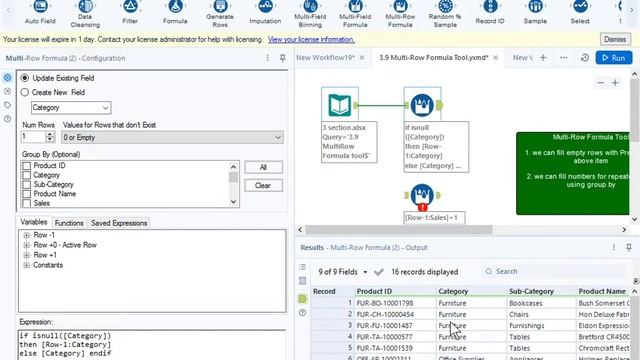Open Values for Rows that don't Exist dropdown
The height and width of the screenshot is (360, 640).
pos(172,138)
